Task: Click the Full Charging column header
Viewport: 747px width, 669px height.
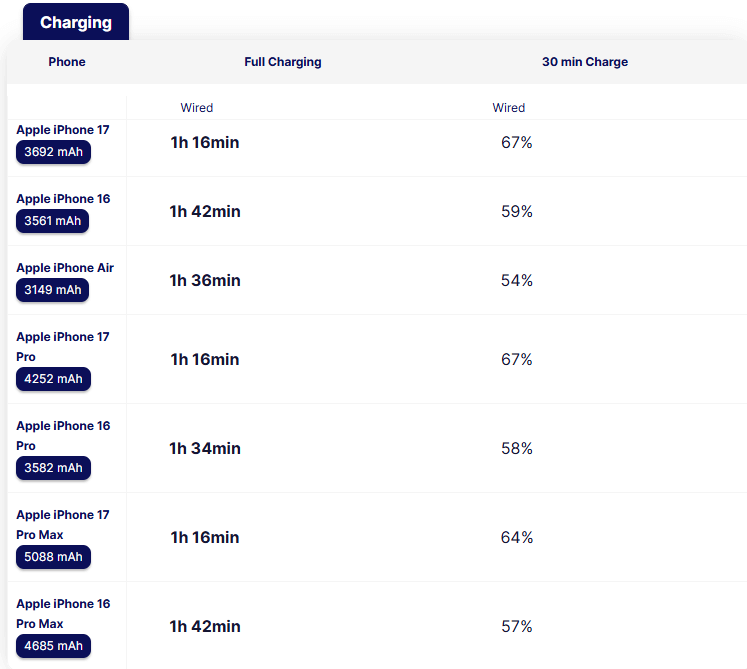Action: click(x=283, y=62)
